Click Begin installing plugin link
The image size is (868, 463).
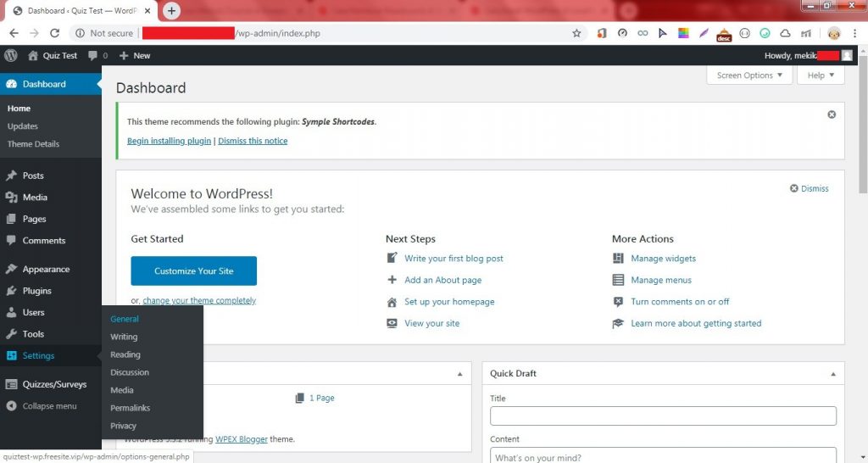(x=169, y=141)
